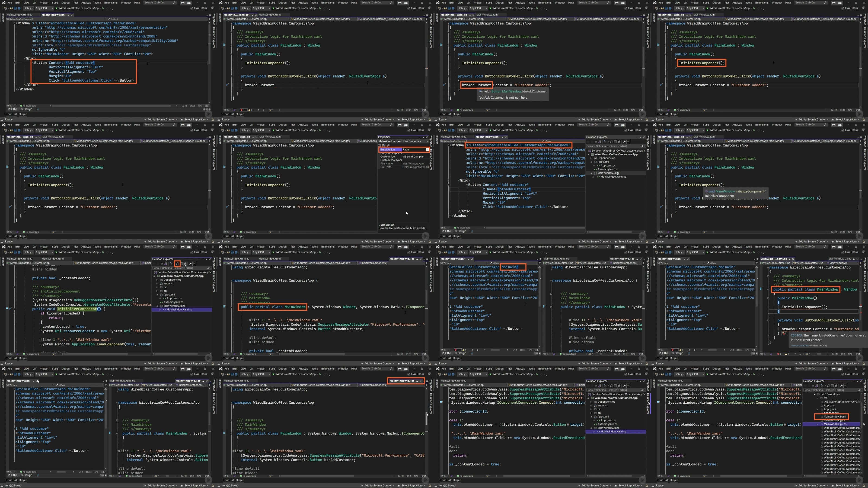Image resolution: width=868 pixels, height=488 pixels.
Task: Pin MainWindow.xaml tab in window with Content dropdown
Action: (x=68, y=15)
